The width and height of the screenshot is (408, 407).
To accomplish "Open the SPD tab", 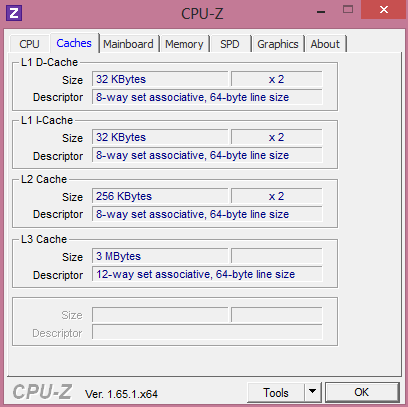I will pyautogui.click(x=230, y=44).
